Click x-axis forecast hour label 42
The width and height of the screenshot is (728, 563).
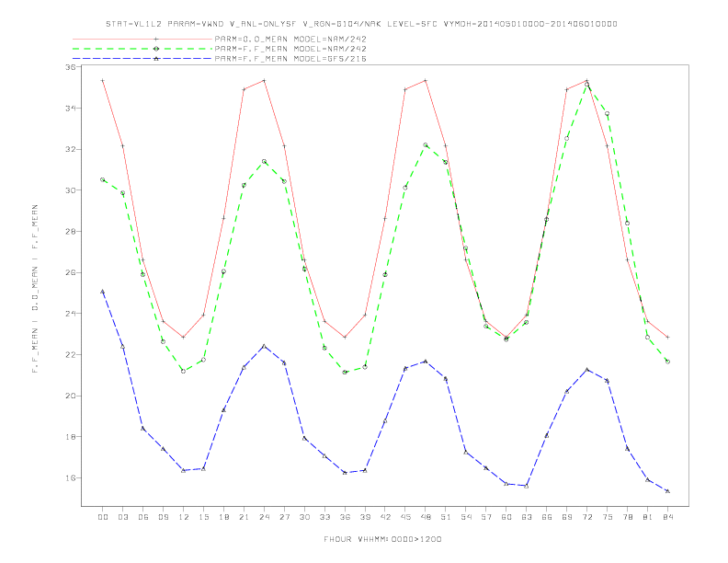tap(385, 517)
